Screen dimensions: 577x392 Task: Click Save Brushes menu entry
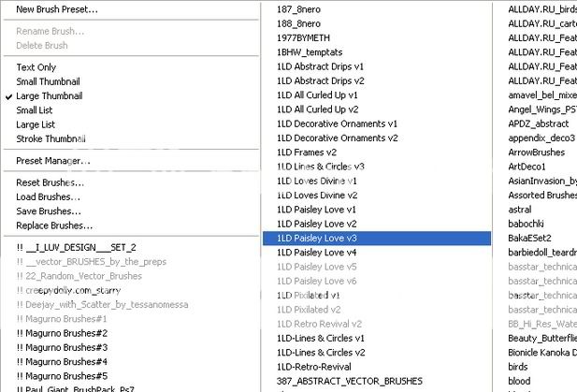(x=49, y=211)
